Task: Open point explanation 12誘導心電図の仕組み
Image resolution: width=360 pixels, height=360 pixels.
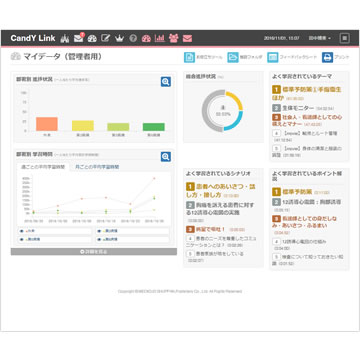Action: click(300, 244)
